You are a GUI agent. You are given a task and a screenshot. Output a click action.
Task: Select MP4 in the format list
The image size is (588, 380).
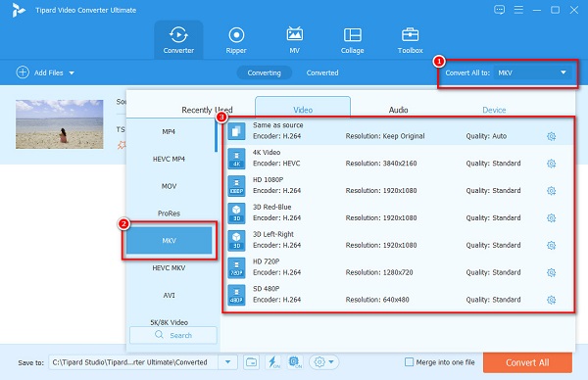click(x=169, y=131)
